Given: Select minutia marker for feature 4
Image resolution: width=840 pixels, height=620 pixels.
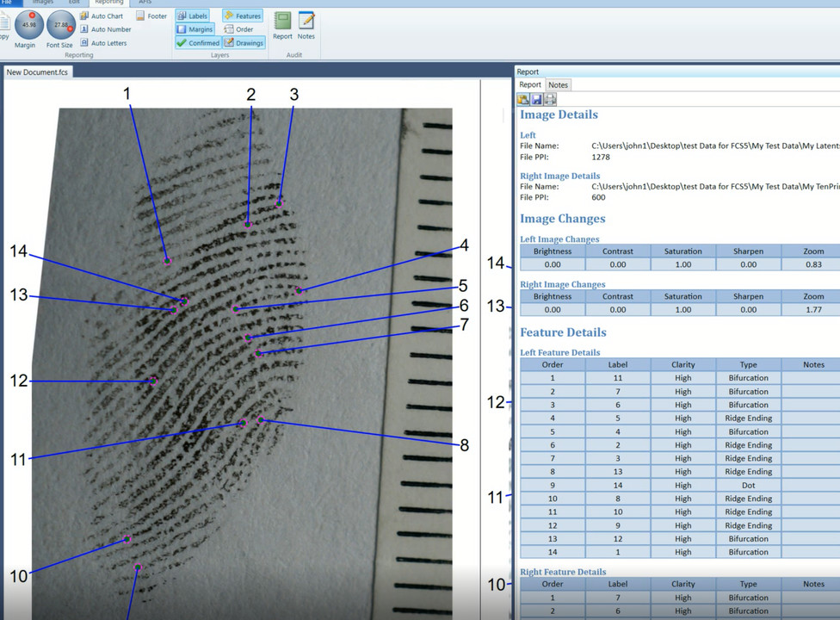Looking at the screenshot, I should (x=299, y=290).
